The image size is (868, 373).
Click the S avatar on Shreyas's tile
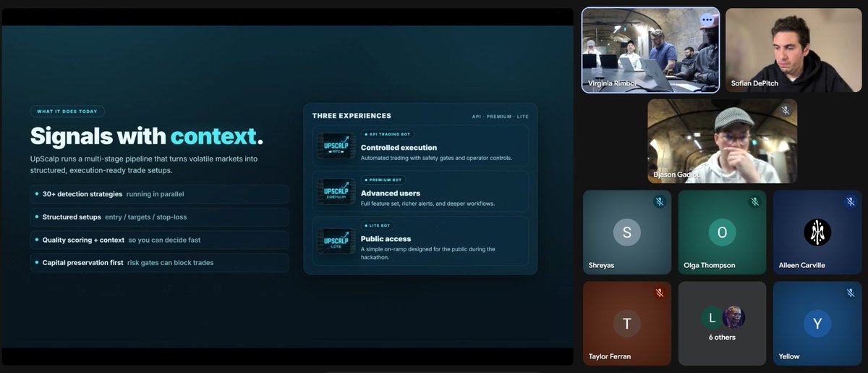pyautogui.click(x=626, y=232)
